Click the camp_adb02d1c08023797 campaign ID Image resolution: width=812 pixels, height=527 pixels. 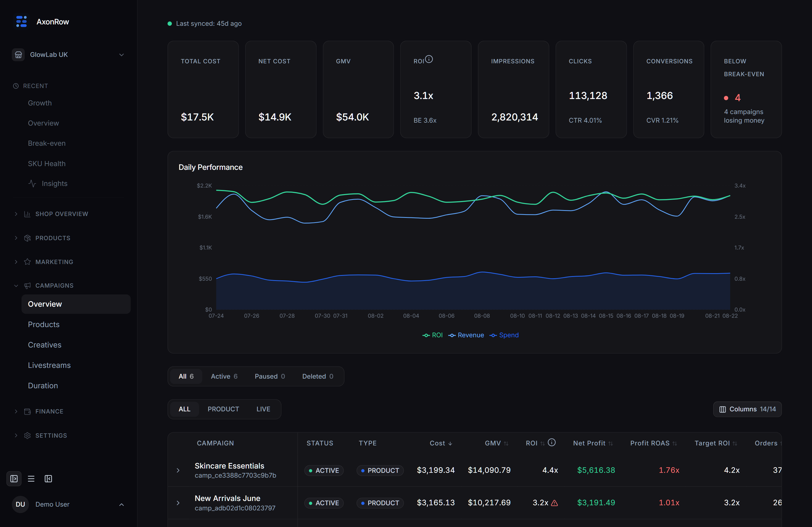(235, 508)
